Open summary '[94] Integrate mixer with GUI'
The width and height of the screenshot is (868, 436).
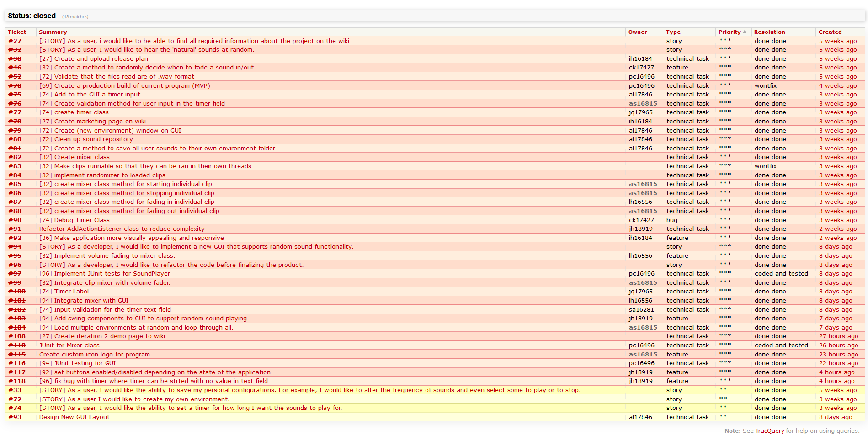point(84,301)
